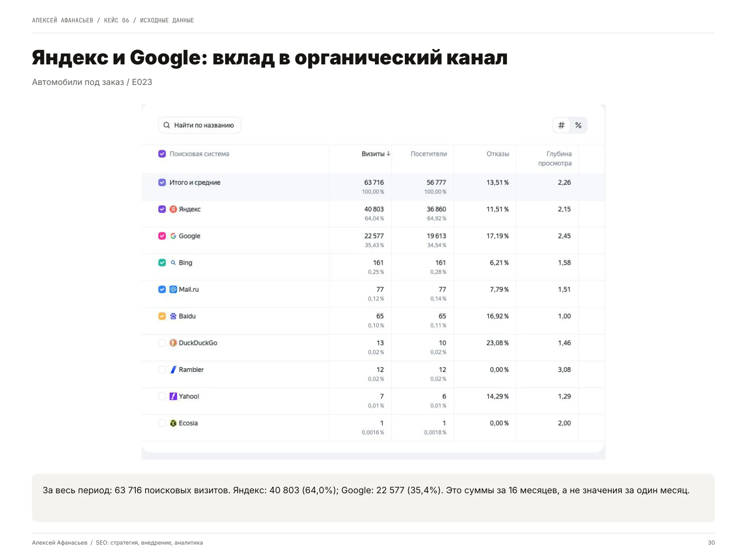This screenshot has width=747, height=560.
Task: Select the 'Автомобили под заказ / E023' subtitle
Action: tap(92, 82)
